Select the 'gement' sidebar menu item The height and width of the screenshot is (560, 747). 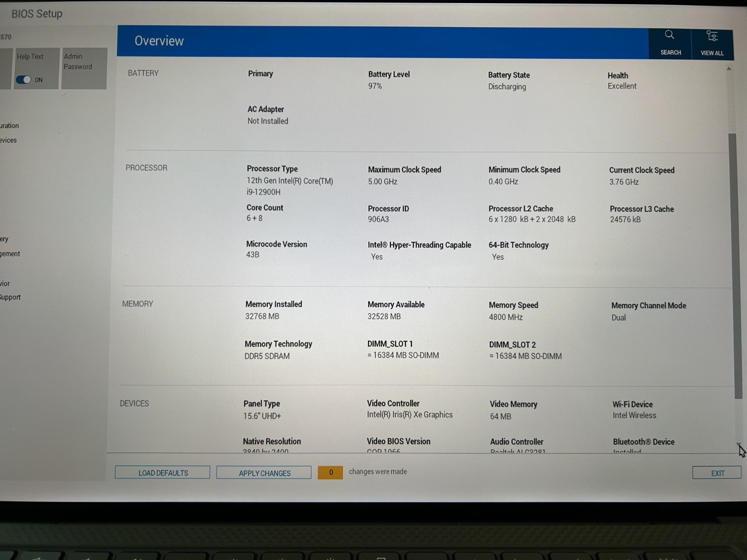[x=10, y=254]
